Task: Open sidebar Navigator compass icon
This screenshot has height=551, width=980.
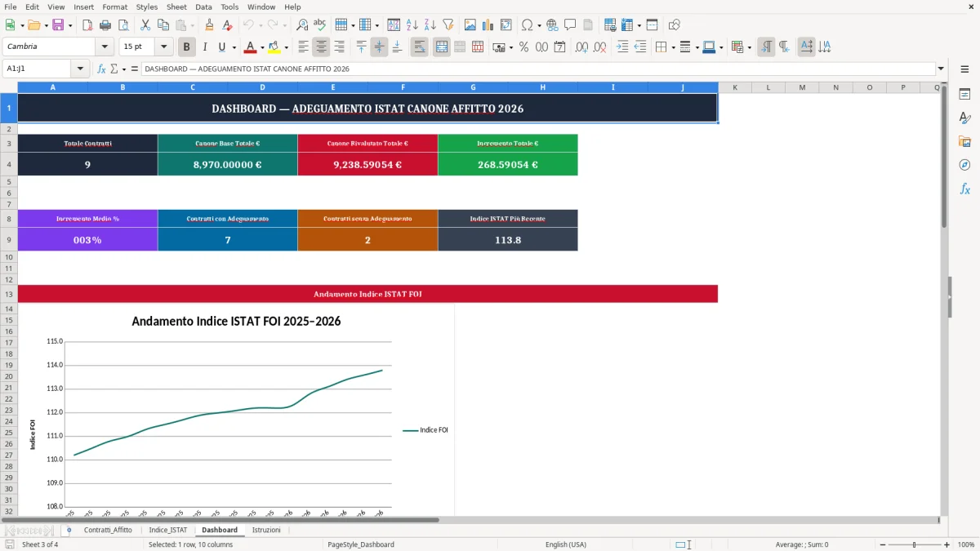Action: click(x=964, y=165)
